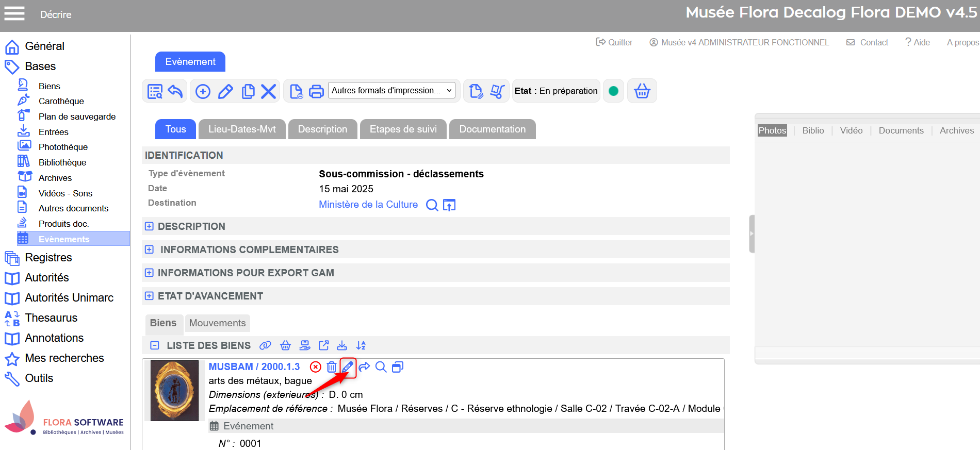Click the print icon in the toolbar
Viewport: 980px width, 450px height.
tap(316, 92)
